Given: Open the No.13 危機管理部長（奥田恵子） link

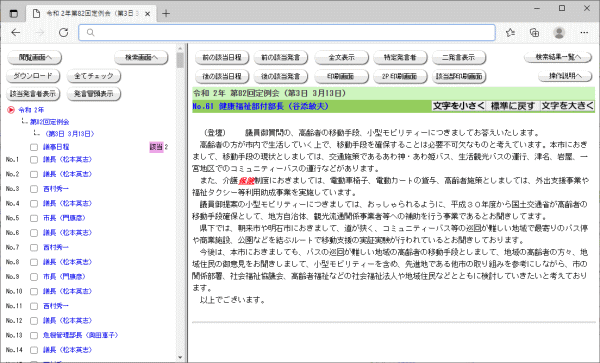Looking at the screenshot, I should click(81, 335).
